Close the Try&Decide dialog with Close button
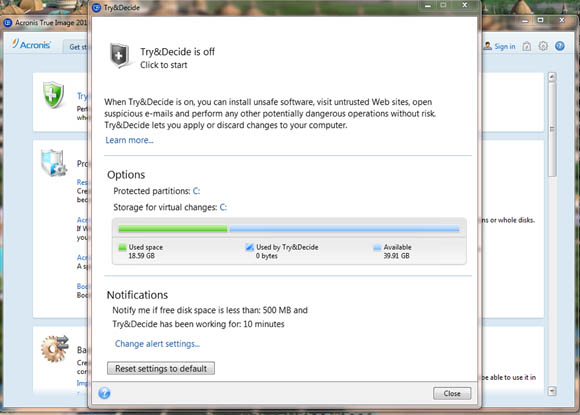Viewport: 580px width, 415px height. (452, 394)
